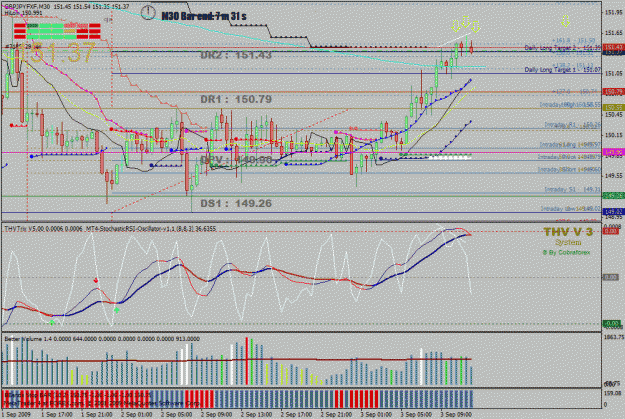Click the olive 150.55 price tag on axis
The height and width of the screenshot is (419, 625).
pos(613,108)
